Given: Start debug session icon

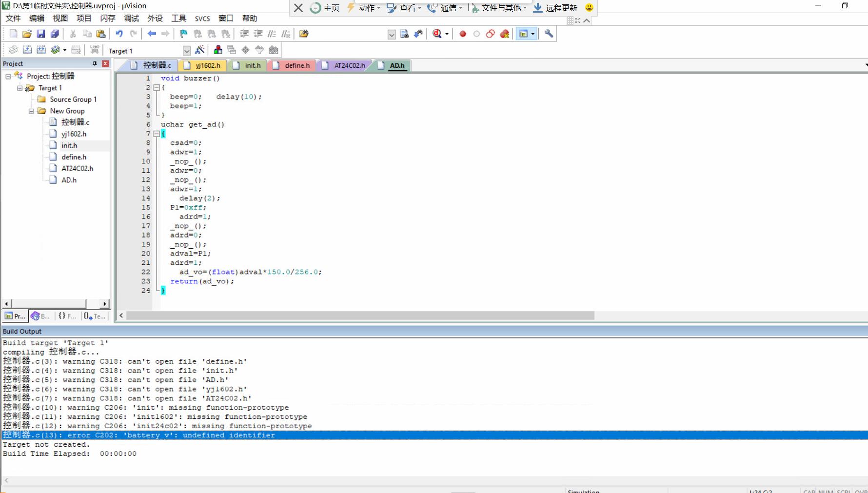Looking at the screenshot, I should pos(437,34).
